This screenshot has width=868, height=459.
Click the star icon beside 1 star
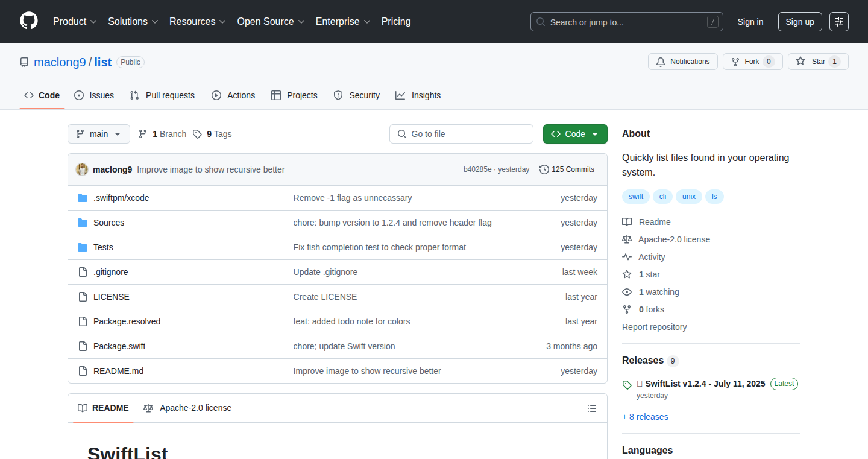627,274
